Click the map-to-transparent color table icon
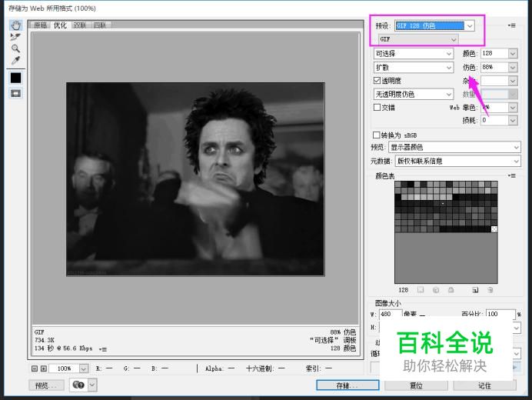The image size is (532, 400). pos(421,290)
